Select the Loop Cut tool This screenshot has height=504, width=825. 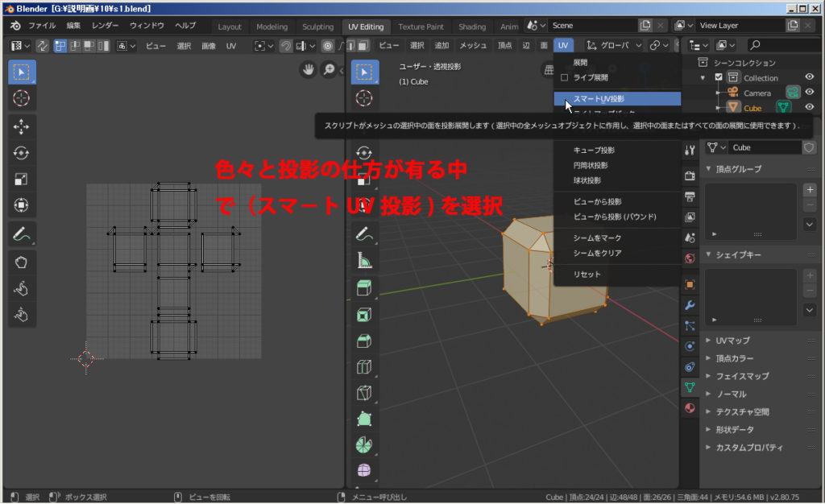coord(364,367)
